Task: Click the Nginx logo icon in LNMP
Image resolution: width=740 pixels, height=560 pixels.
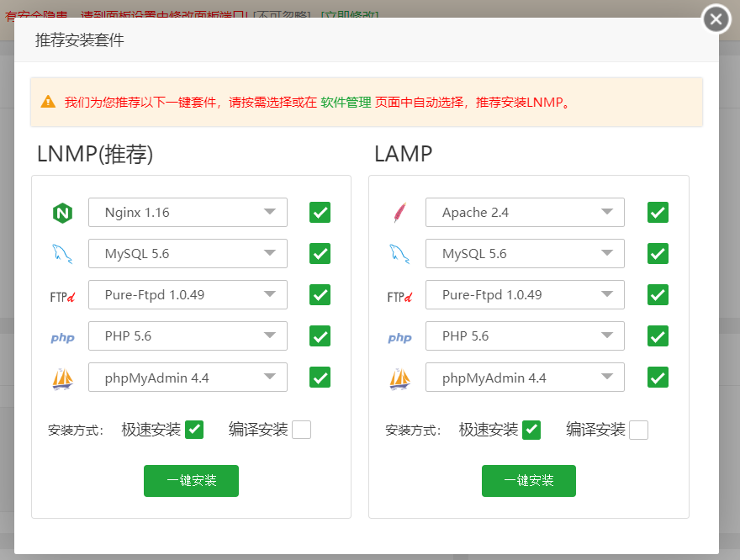Action: point(62,213)
